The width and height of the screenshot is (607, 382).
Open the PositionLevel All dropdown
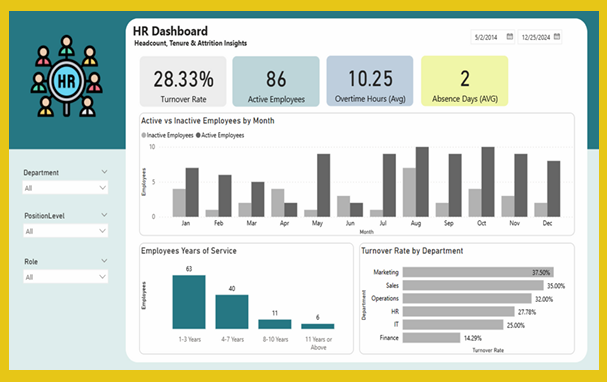pyautogui.click(x=65, y=231)
